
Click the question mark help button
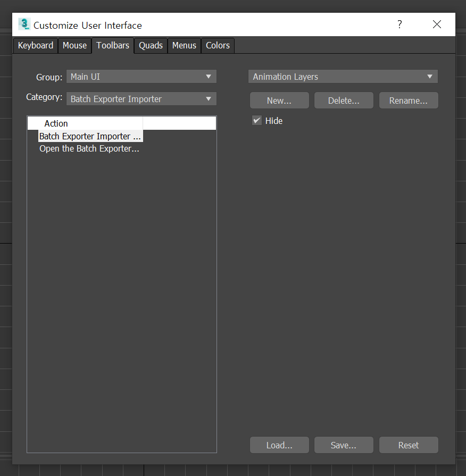tap(400, 24)
